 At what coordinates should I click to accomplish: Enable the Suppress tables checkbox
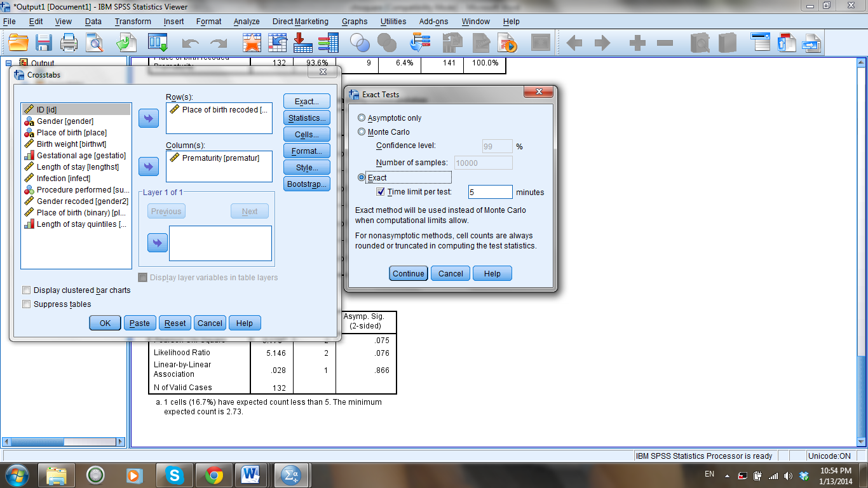click(27, 304)
